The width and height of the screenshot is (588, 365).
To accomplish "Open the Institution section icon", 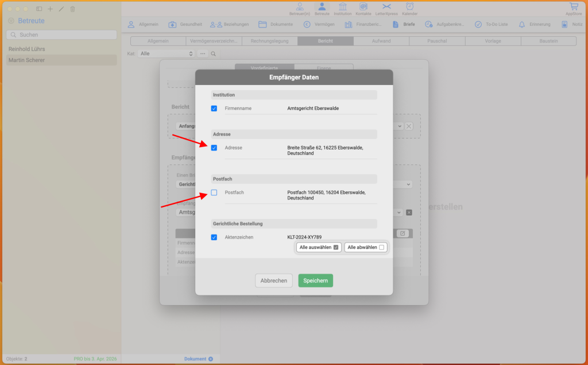I will pyautogui.click(x=342, y=7).
